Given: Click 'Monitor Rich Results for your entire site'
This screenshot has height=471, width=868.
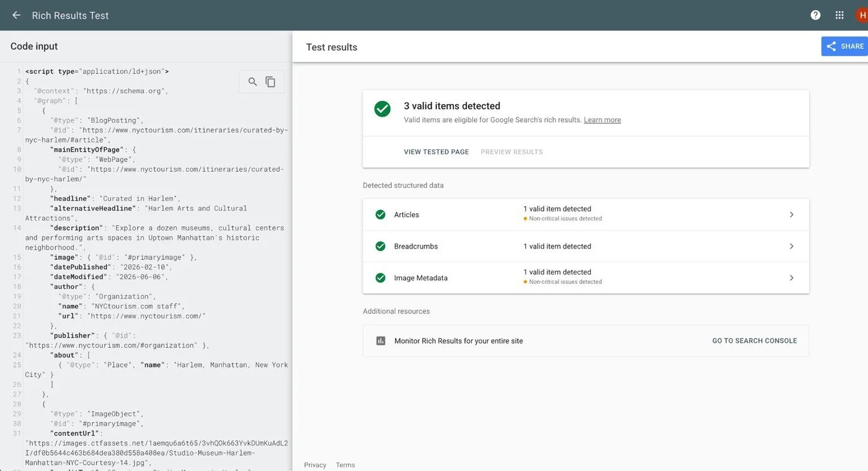Looking at the screenshot, I should (458, 341).
